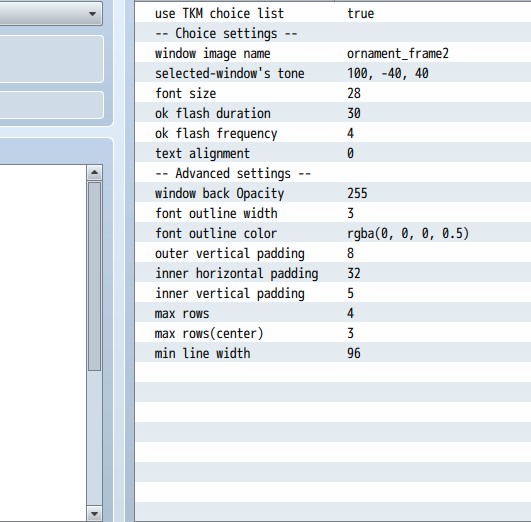531x522 pixels.
Task: Click the scrollbar down arrow
Action: coord(94,514)
